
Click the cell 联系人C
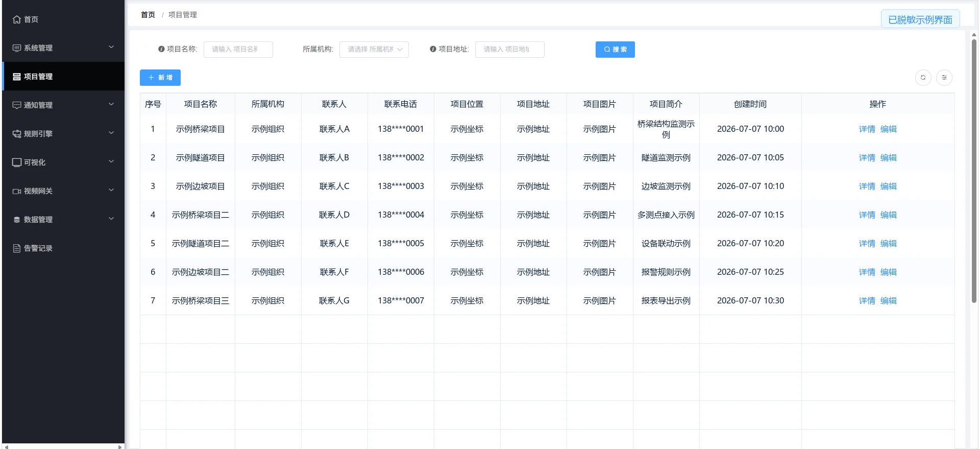334,186
